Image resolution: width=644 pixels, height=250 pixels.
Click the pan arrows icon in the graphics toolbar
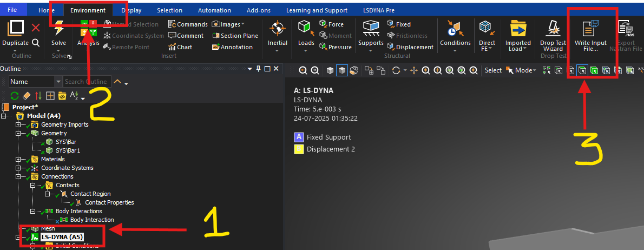pos(414,70)
